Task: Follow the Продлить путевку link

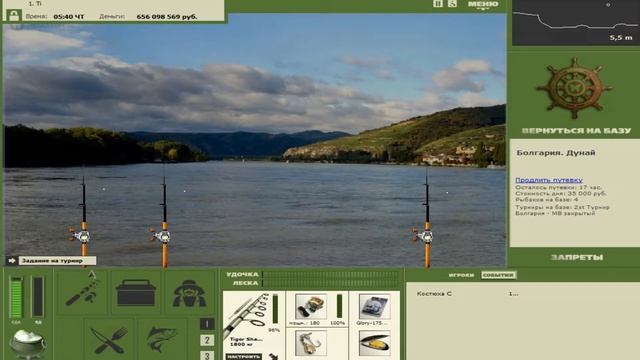Action: [549, 180]
